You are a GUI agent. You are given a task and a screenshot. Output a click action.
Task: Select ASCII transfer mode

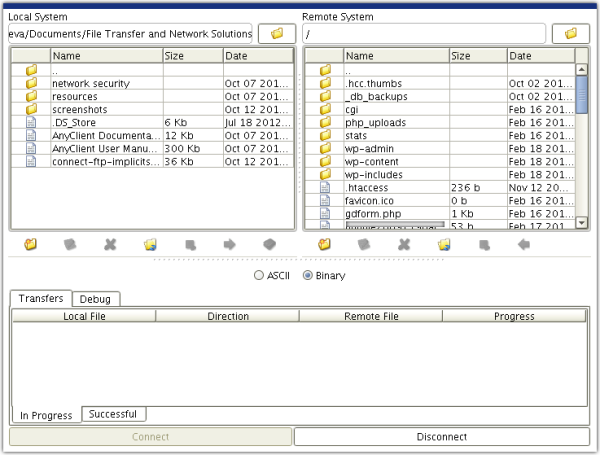[x=272, y=275]
